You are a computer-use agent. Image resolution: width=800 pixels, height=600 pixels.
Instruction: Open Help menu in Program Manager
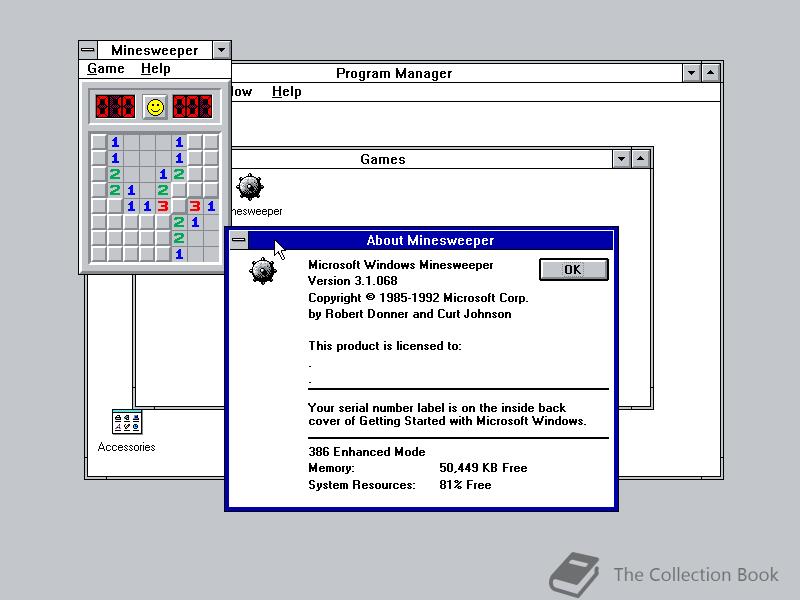click(286, 91)
